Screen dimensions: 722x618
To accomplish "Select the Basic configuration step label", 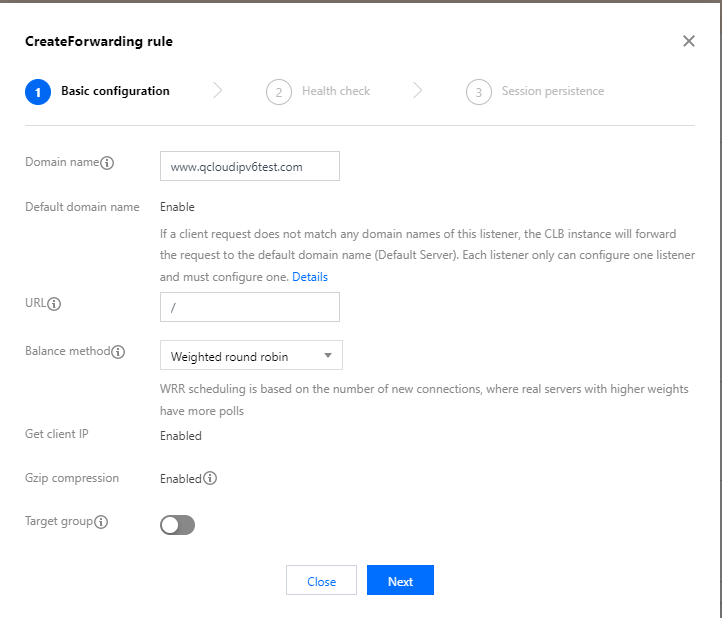I will click(115, 91).
